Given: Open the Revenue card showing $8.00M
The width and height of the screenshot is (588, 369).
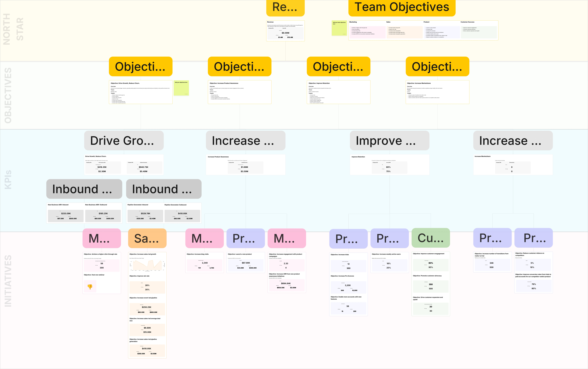Looking at the screenshot, I should (x=285, y=31).
